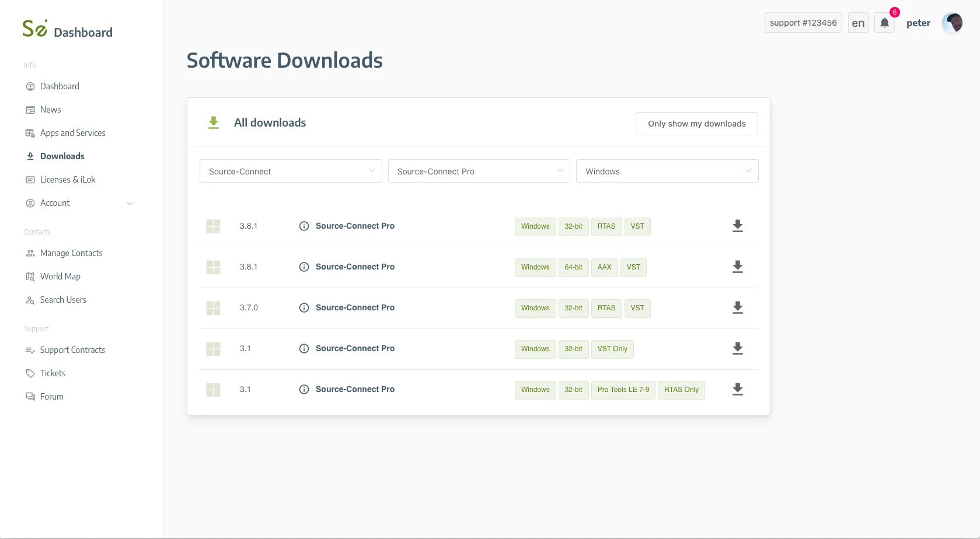Download Source-Connect Pro 3.8.1 64-bit AAX
The height and width of the screenshot is (539, 980).
(737, 267)
